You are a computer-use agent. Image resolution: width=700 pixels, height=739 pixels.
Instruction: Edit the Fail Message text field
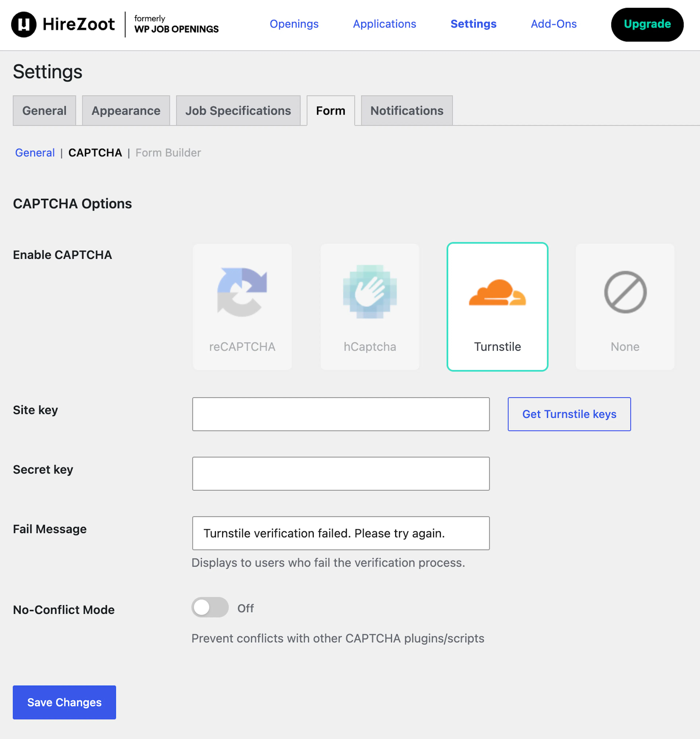click(341, 533)
